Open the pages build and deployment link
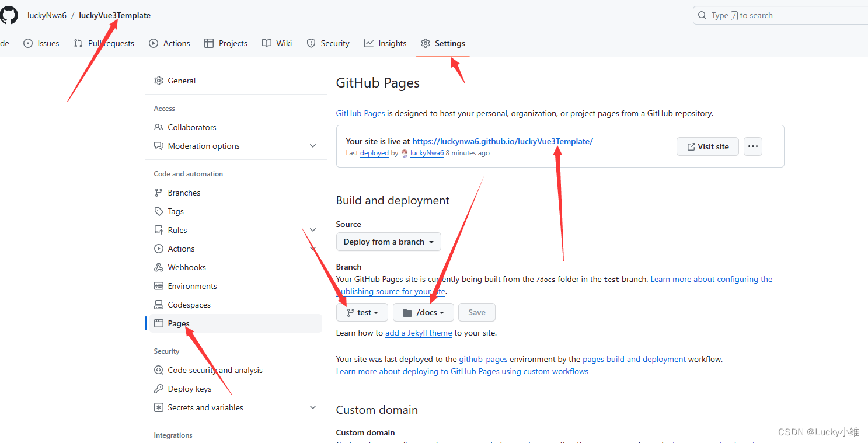Screen dimensions: 868x443 [634, 359]
